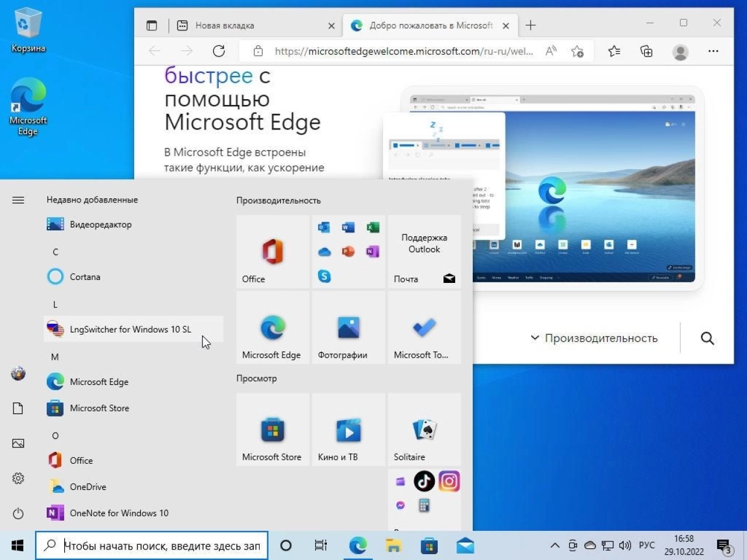
Task: Click the taskbar search box
Action: point(152,545)
